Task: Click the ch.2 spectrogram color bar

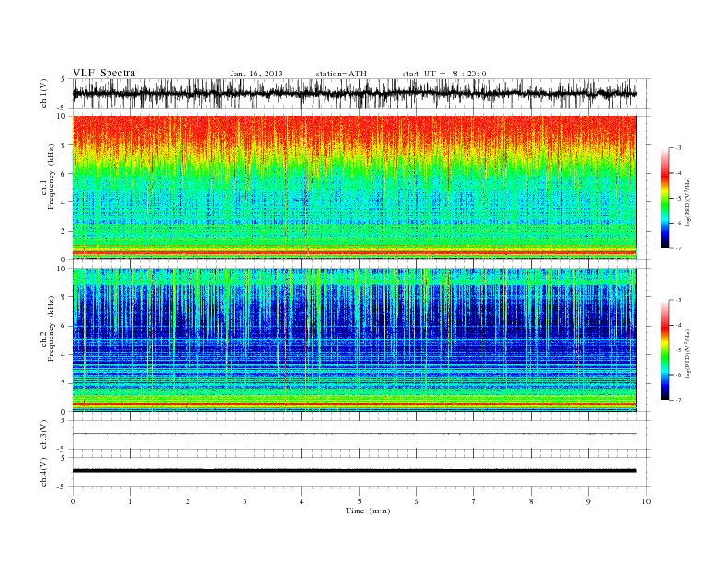Action: tap(665, 350)
